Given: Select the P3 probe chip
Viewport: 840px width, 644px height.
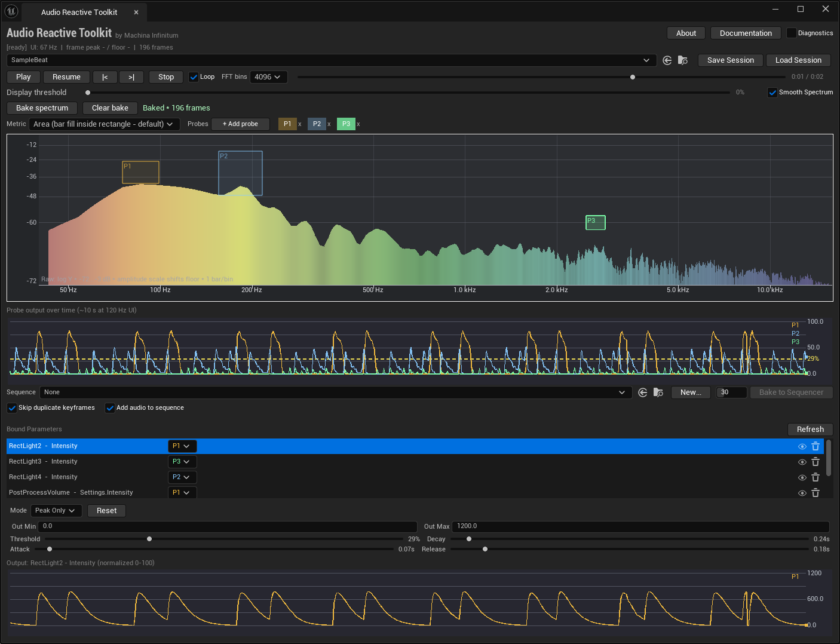Looking at the screenshot, I should (346, 124).
